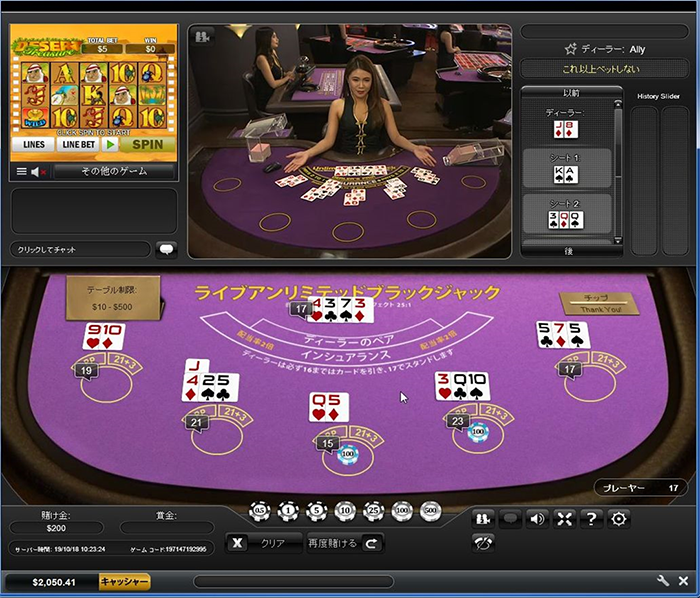Viewport: 700px width, 598px height.
Task: Click the wrench tools icon in bottom bar
Action: 662,581
